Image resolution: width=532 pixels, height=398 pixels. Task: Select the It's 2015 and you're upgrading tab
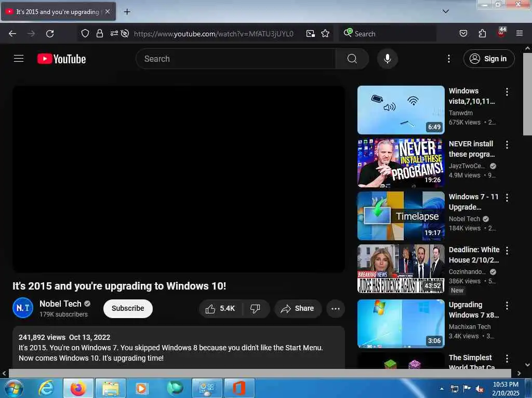[x=58, y=11]
